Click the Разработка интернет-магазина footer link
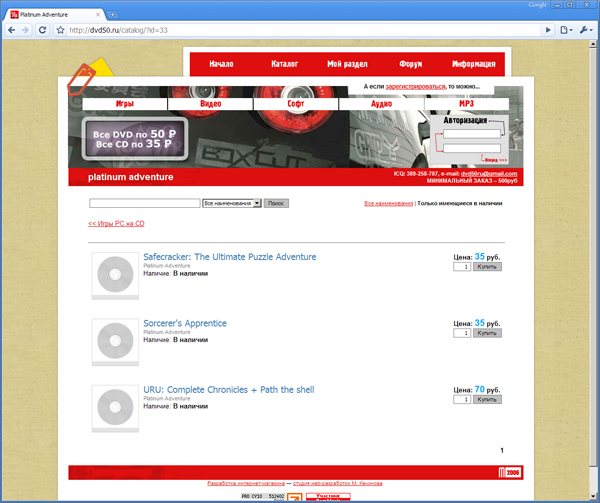Viewport: 600px width, 503px height. point(246,483)
